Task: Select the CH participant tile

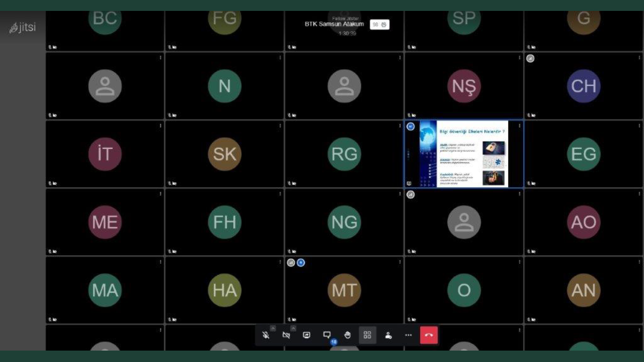Action: pyautogui.click(x=583, y=86)
